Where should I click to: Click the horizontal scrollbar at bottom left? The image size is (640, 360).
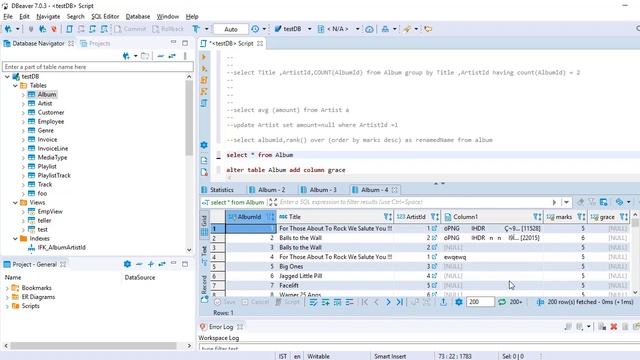(x=94, y=346)
